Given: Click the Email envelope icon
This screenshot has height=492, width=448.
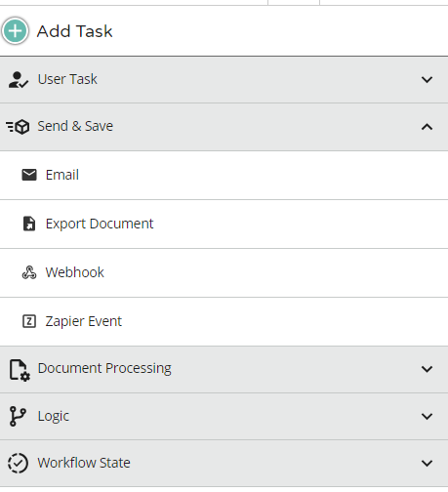Looking at the screenshot, I should [29, 175].
